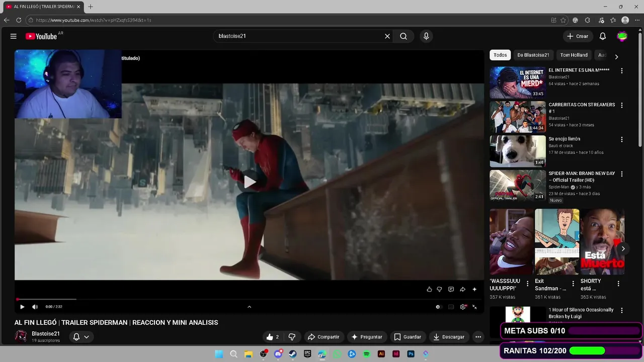The image size is (644, 362).
Task: Save the video with Guardar
Action: tap(408, 337)
